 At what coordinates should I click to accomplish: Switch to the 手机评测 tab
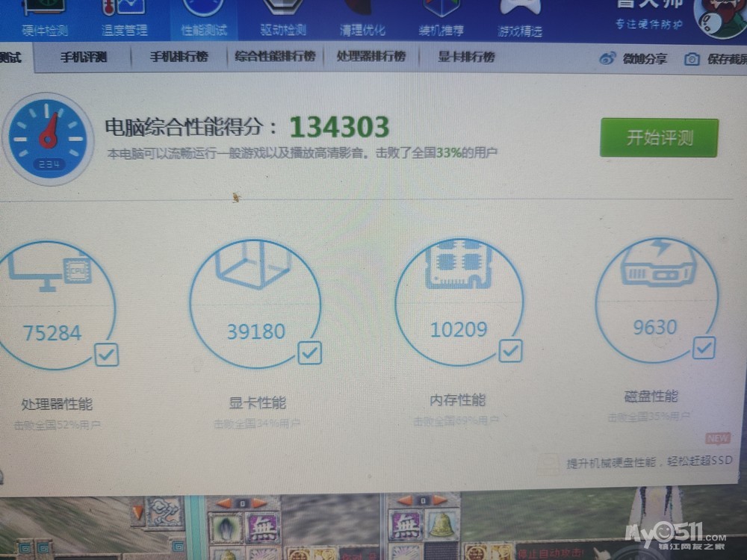pyautogui.click(x=84, y=57)
